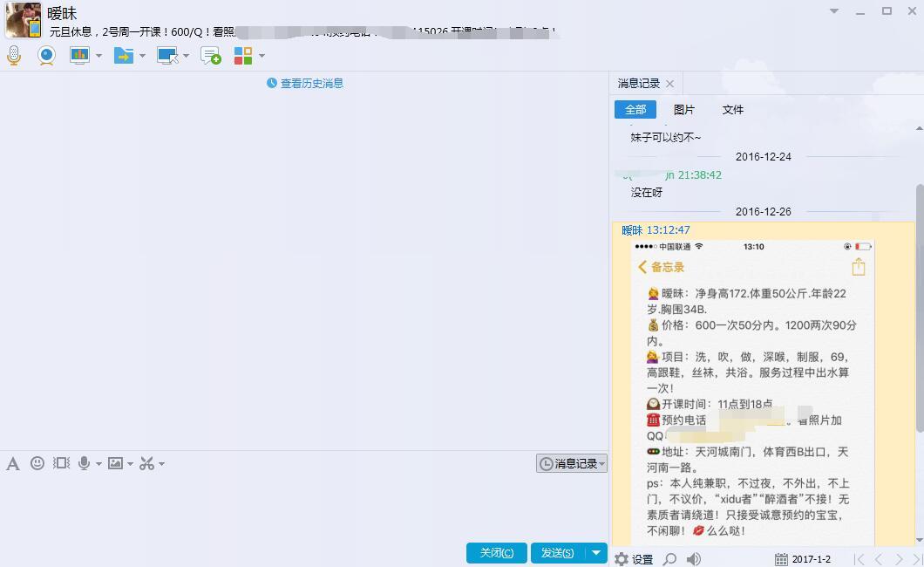Maximize the chat window
The width and height of the screenshot is (924, 567).
pos(887,11)
